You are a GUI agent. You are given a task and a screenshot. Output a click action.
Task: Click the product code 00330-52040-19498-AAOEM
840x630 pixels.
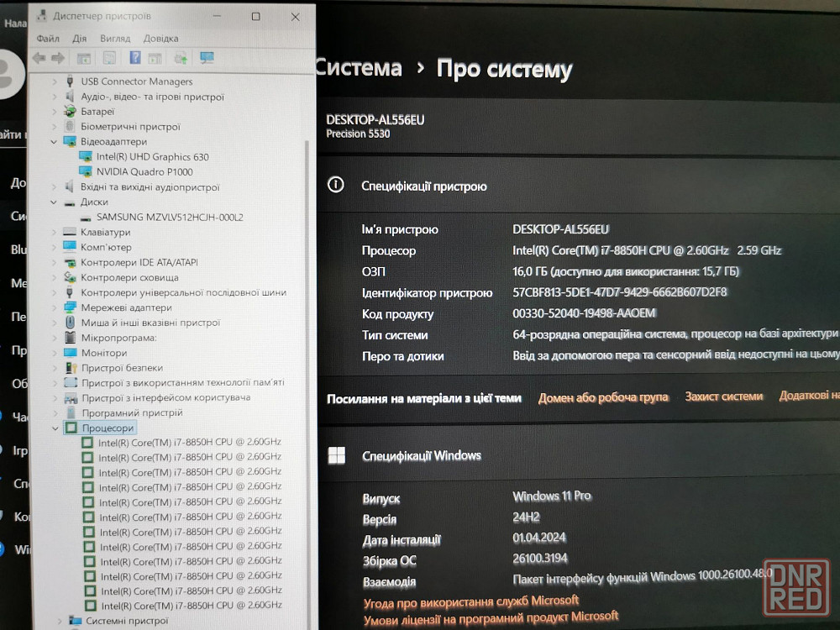point(584,312)
